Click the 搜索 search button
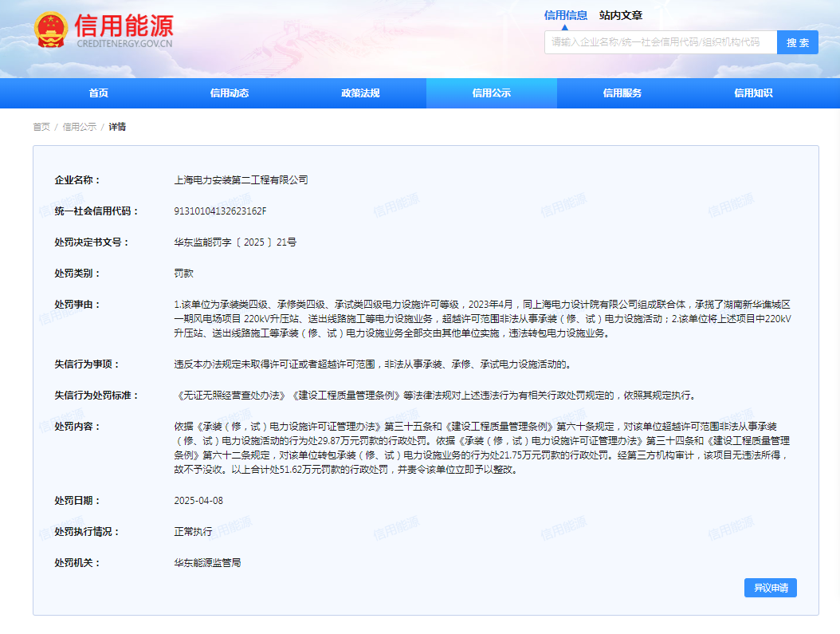Screen dimensions: 840x634 [798, 42]
